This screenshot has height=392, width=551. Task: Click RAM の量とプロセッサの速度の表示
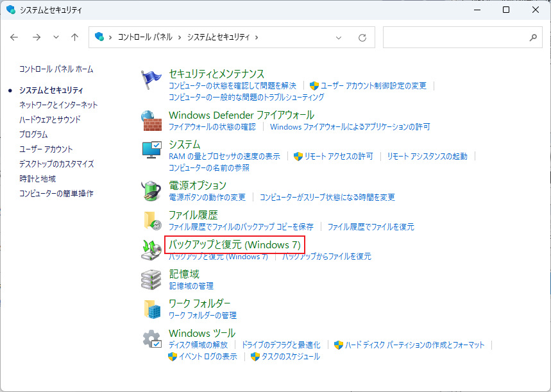[x=225, y=156]
